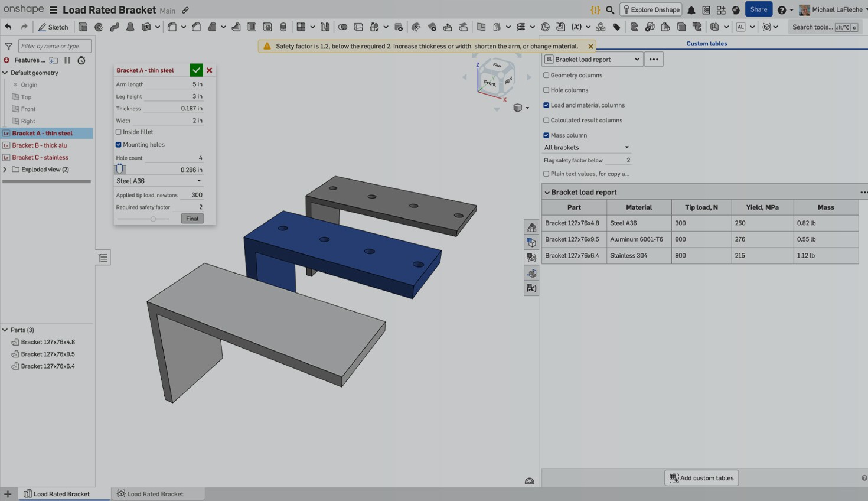
Task: Confirm the Bracket A feature with green checkmark
Action: pos(196,70)
